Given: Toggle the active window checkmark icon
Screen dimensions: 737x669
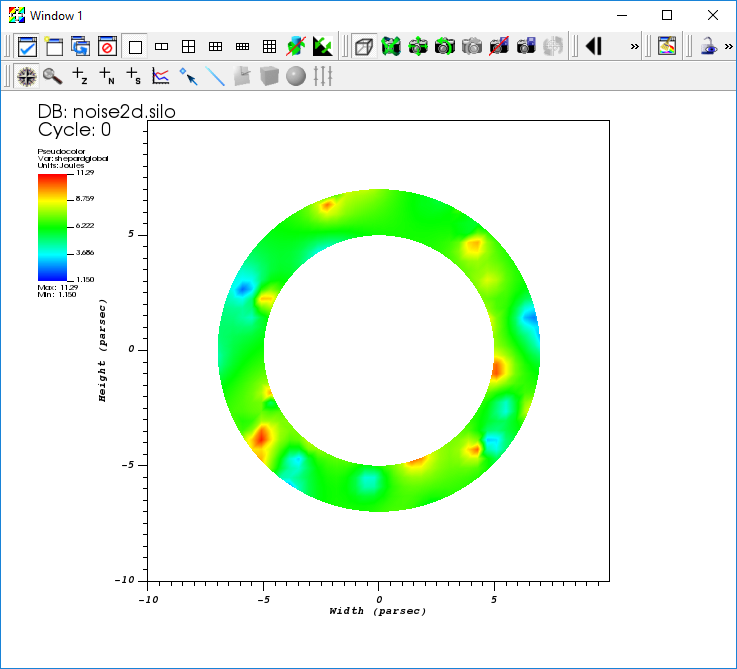Looking at the screenshot, I should click(27, 47).
